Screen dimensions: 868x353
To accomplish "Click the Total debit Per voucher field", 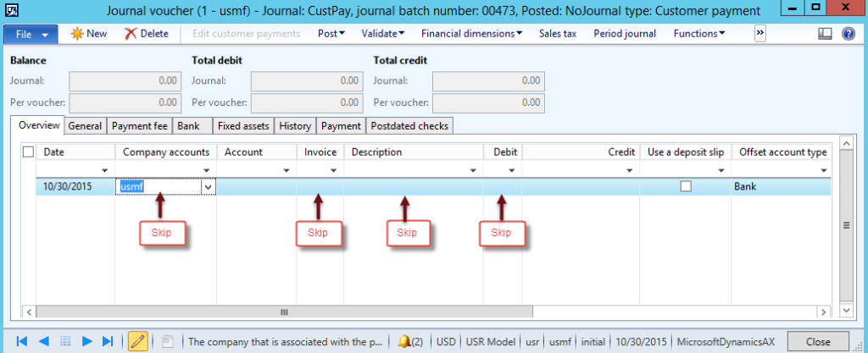I will [307, 102].
